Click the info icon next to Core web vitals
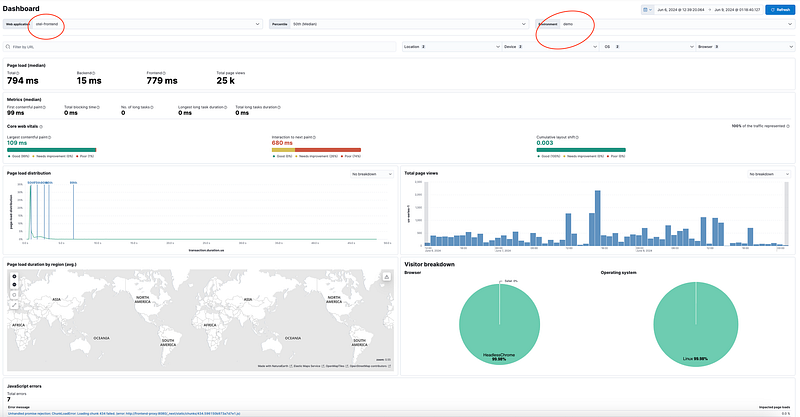This screenshot has height=417, width=800. [41, 127]
